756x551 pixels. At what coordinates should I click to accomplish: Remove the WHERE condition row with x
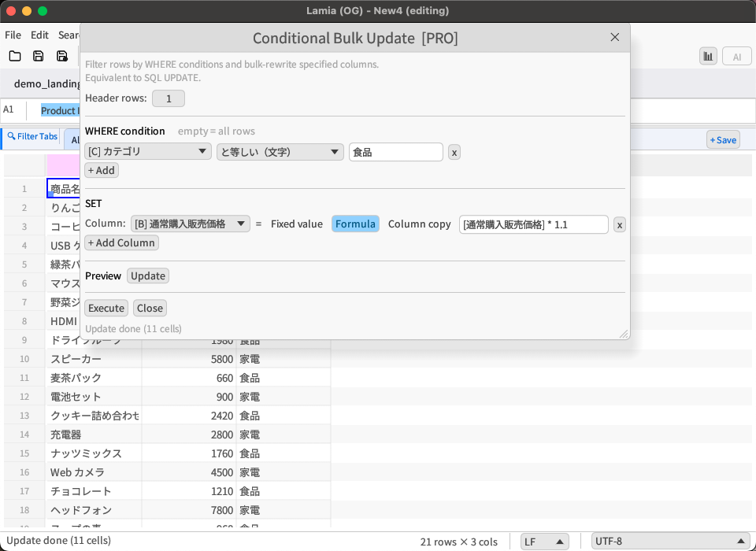click(x=454, y=153)
